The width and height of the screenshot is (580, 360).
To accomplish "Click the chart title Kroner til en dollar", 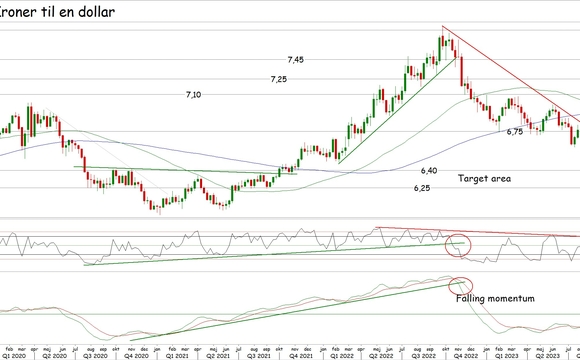I will [57, 12].
